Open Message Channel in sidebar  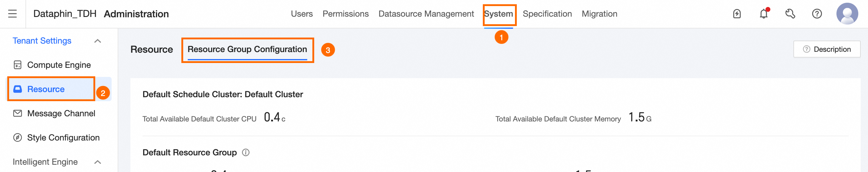61,114
